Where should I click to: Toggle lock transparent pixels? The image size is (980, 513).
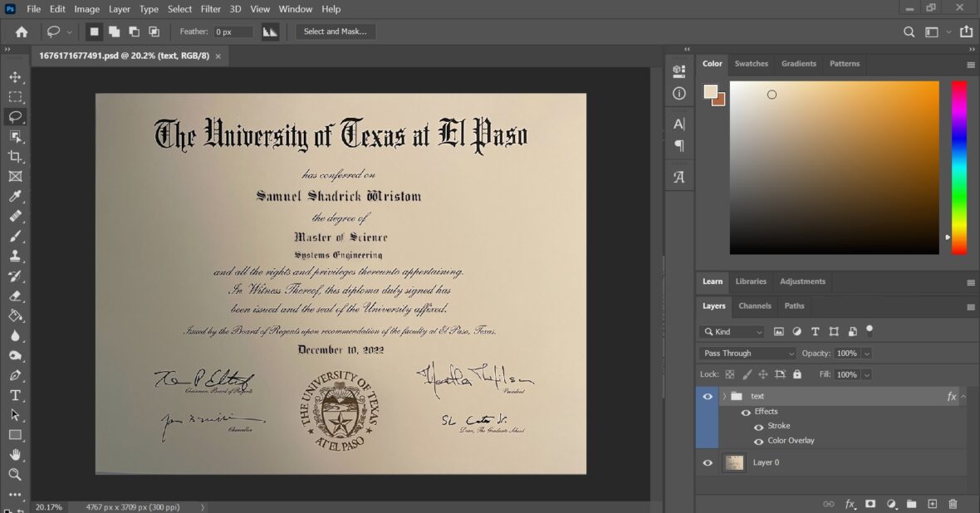pyautogui.click(x=729, y=374)
